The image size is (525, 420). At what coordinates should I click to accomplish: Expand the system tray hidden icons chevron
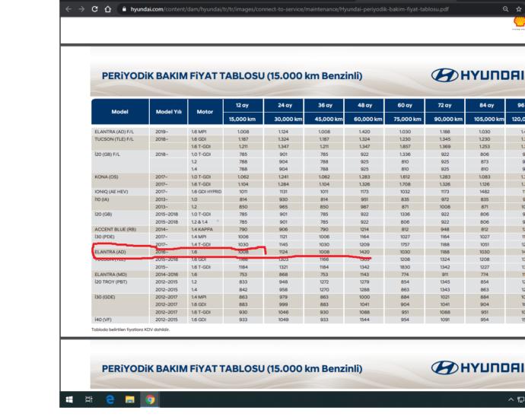(x=511, y=399)
